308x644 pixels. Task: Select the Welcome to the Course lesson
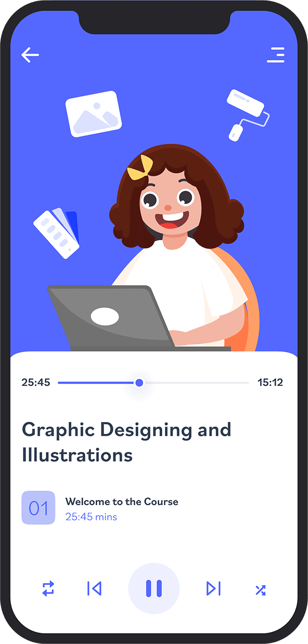point(122,502)
